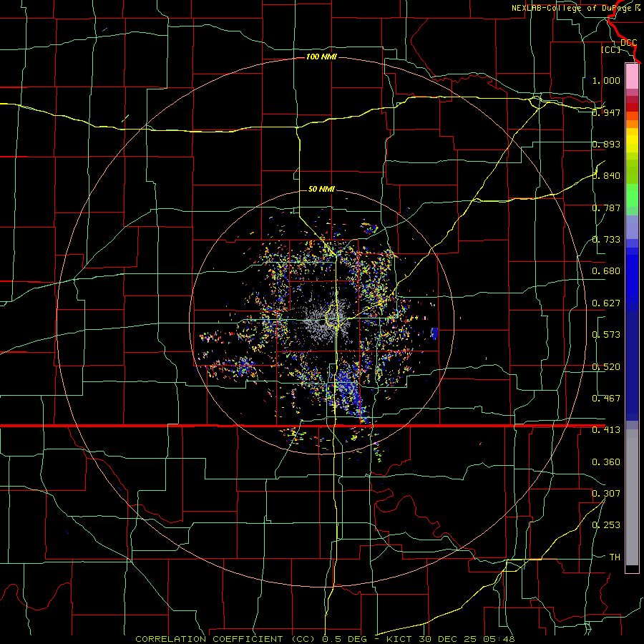This screenshot has width=644, height=644.
Task: Click the 0.947 scale value
Action: click(x=606, y=112)
